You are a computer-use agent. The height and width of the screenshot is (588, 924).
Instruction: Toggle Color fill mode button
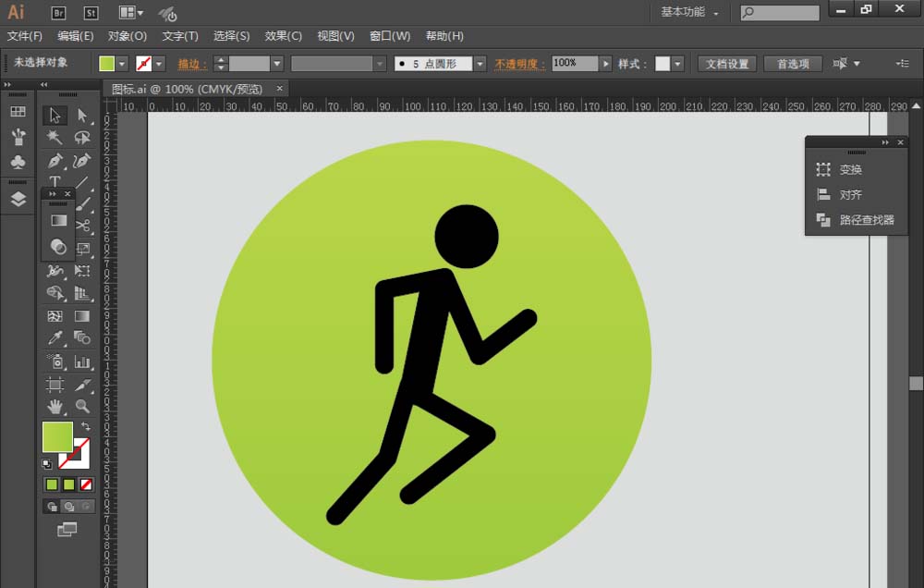(x=52, y=484)
